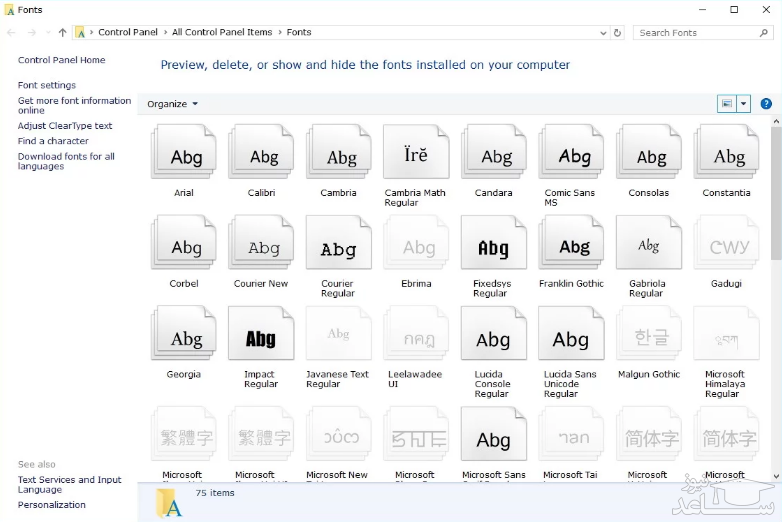The width and height of the screenshot is (782, 522).
Task: Click the help question mark icon
Action: (x=766, y=104)
